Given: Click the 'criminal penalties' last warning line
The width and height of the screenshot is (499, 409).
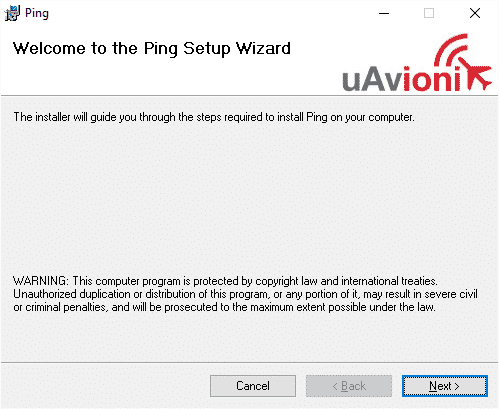Looking at the screenshot, I should tap(224, 307).
